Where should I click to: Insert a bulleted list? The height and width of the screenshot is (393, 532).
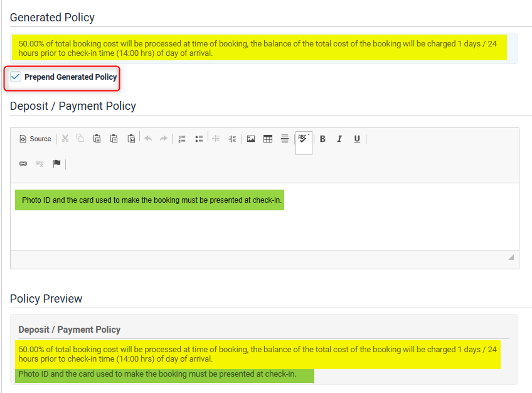[x=199, y=139]
